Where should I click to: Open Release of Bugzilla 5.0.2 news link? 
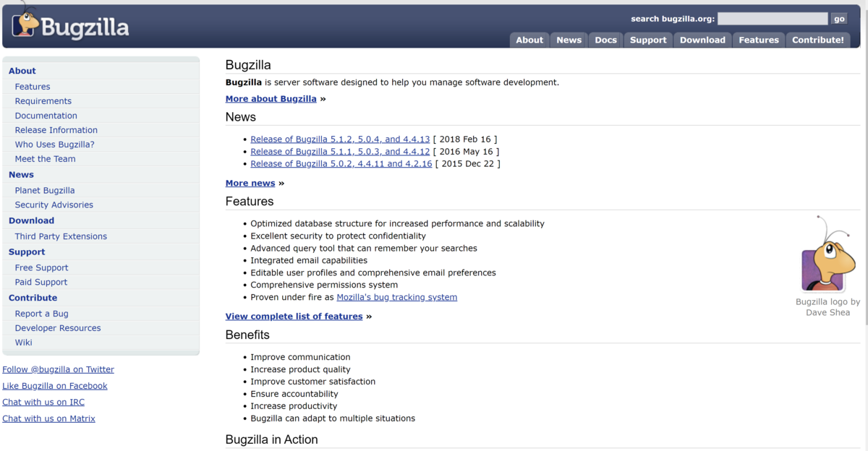[341, 164]
